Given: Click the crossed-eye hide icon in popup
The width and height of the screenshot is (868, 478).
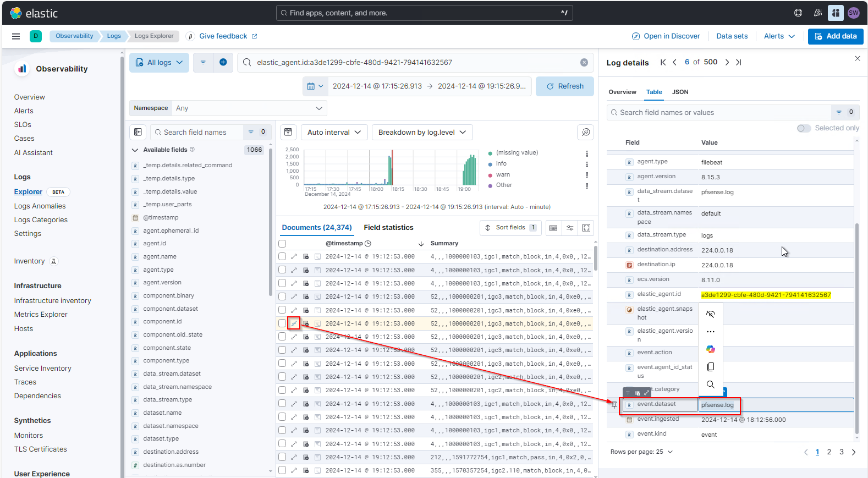Looking at the screenshot, I should click(x=711, y=314).
